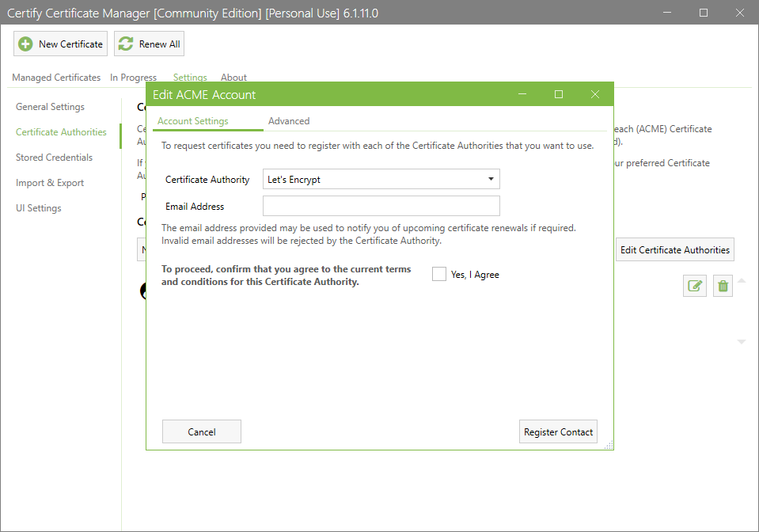Minimize the Edit ACME Account dialog

pos(522,94)
